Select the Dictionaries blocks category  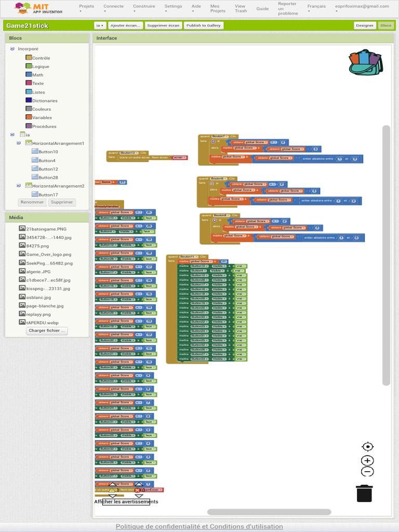coord(42,100)
